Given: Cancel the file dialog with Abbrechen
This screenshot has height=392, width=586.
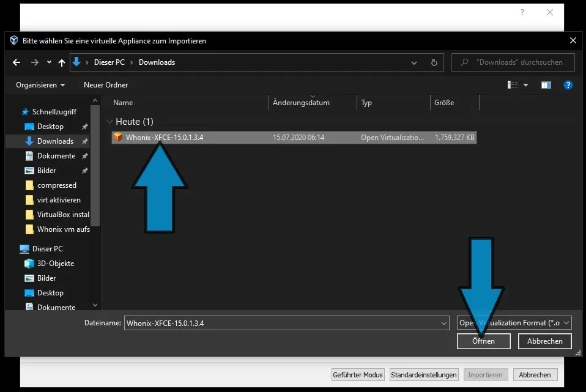Looking at the screenshot, I should point(544,341).
